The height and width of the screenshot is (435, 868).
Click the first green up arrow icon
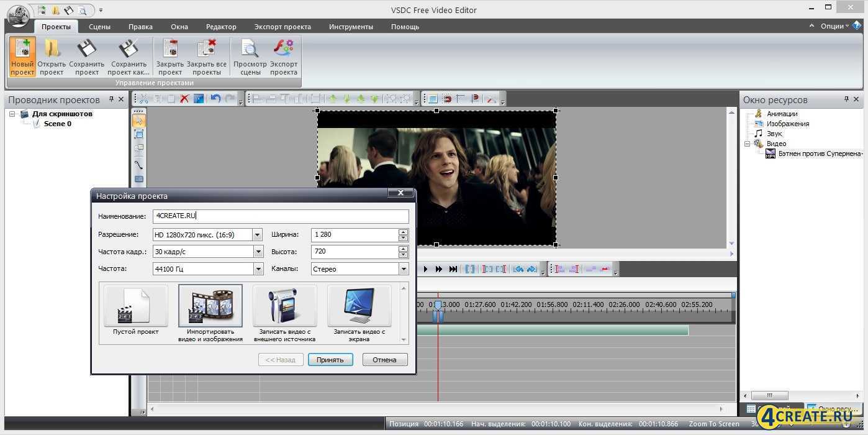(333, 99)
